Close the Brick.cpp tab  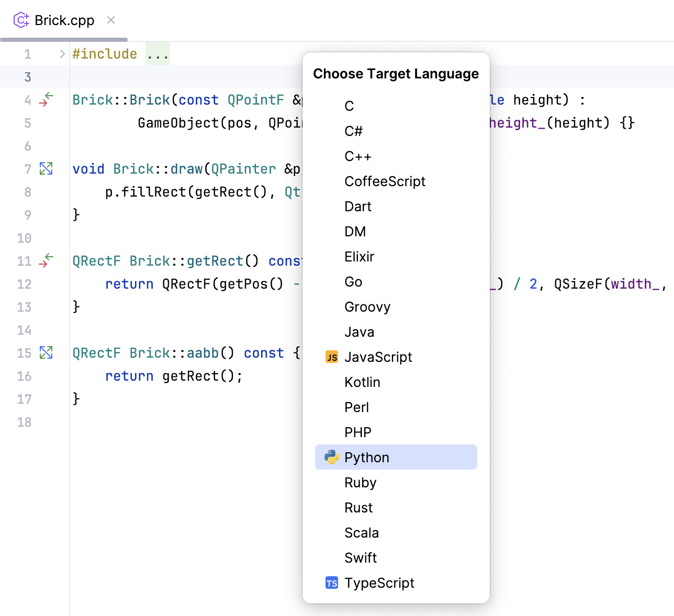tap(110, 20)
